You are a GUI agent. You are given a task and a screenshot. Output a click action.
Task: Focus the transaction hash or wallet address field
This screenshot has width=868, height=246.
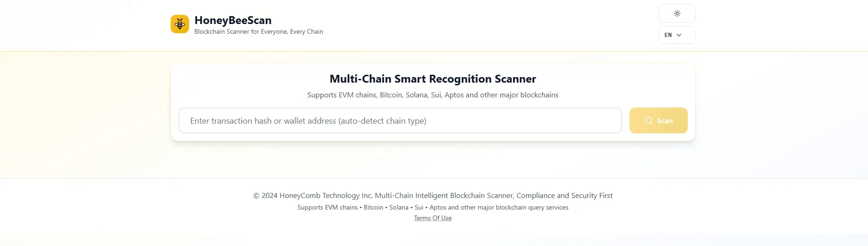pos(400,120)
